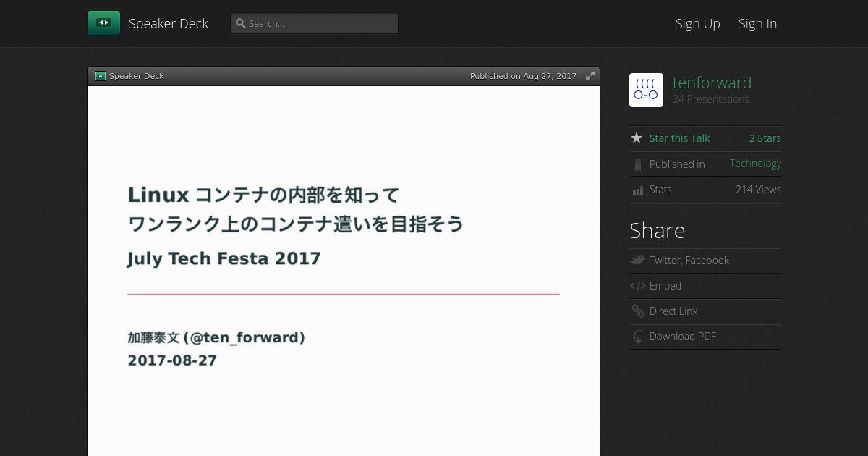Click the July Tech Festa 2017 slide text
This screenshot has height=456, width=868.
224,258
